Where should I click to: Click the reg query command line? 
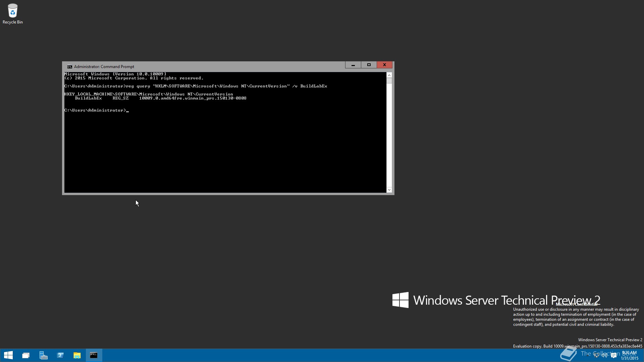click(196, 86)
